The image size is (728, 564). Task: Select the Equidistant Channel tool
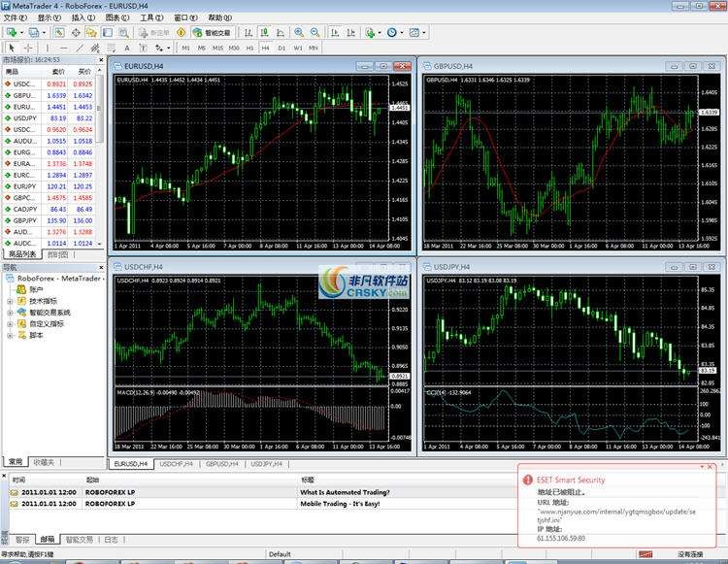[x=95, y=48]
